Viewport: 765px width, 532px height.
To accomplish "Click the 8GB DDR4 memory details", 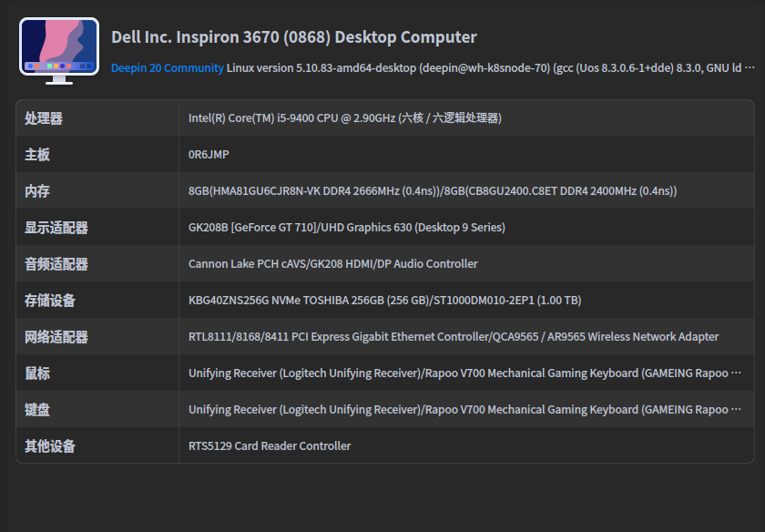I will (432, 191).
